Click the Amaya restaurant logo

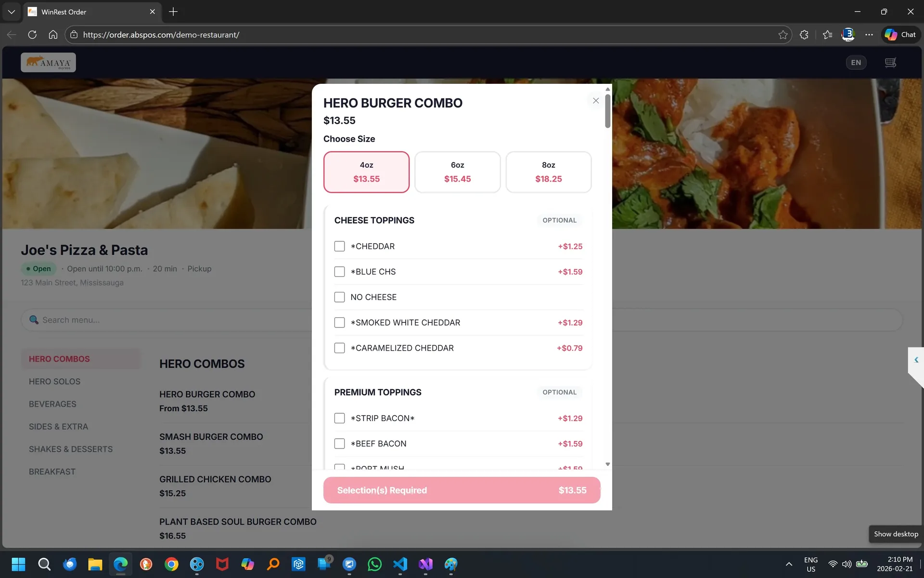[x=48, y=63]
